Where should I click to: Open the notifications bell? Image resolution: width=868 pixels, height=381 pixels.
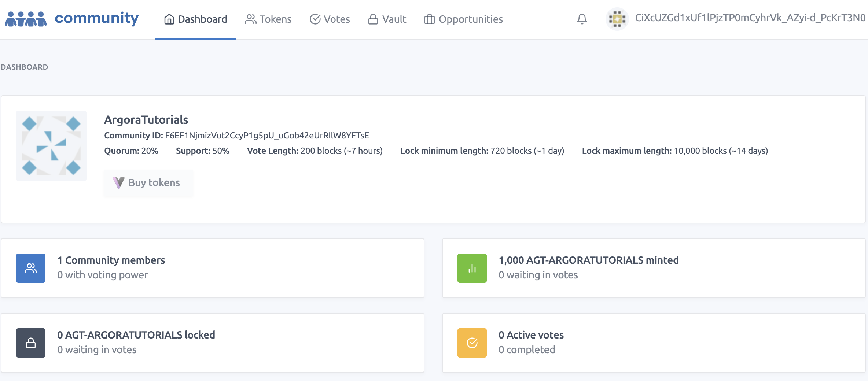point(582,19)
